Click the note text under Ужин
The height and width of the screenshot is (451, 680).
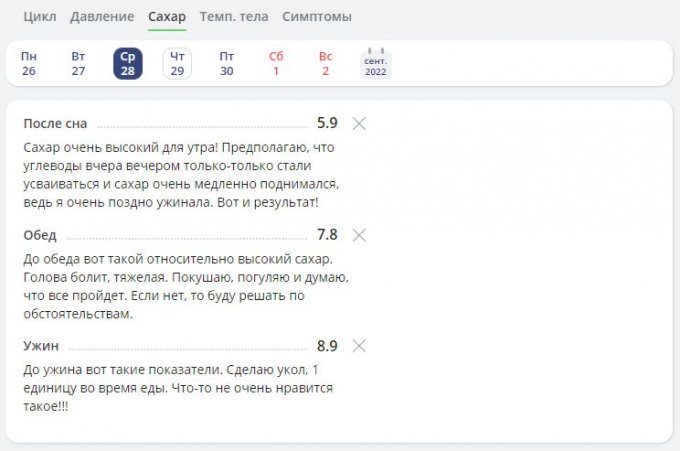(177, 388)
